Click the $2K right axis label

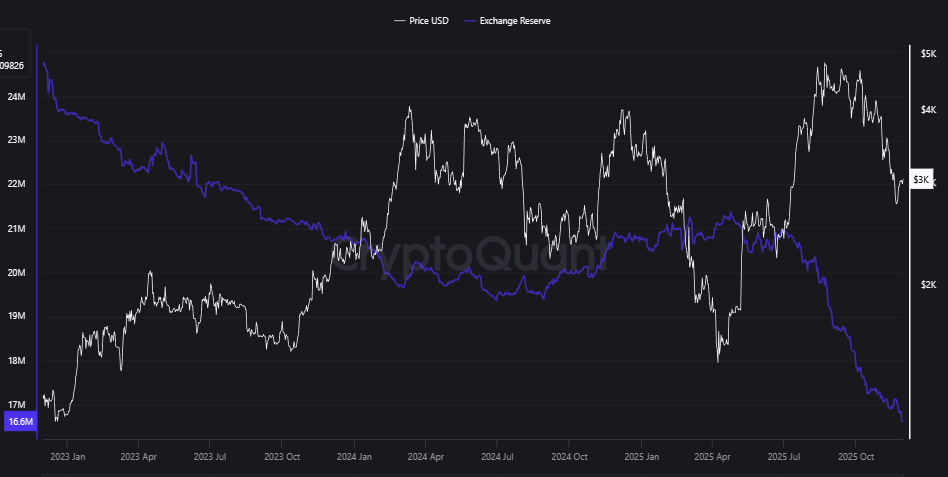(928, 285)
